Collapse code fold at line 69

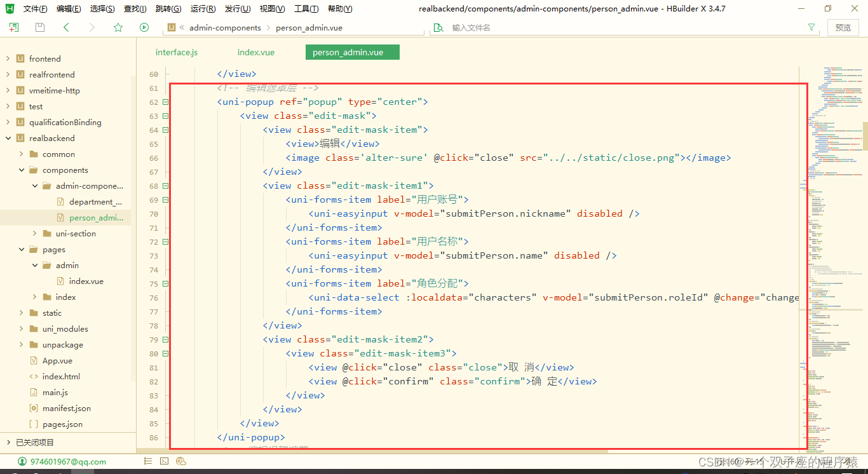(166, 200)
